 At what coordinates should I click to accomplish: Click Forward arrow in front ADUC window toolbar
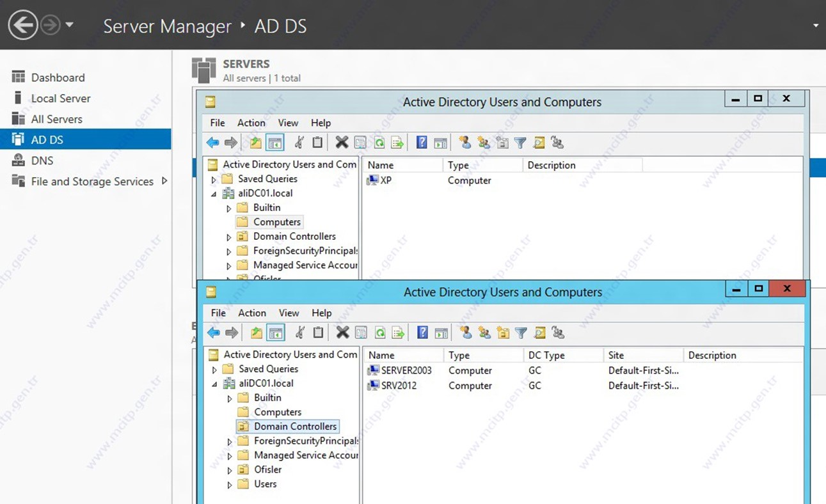232,333
